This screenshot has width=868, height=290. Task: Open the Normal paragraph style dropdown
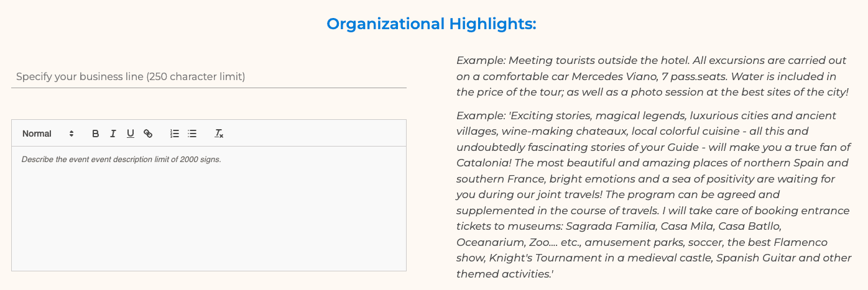48,134
